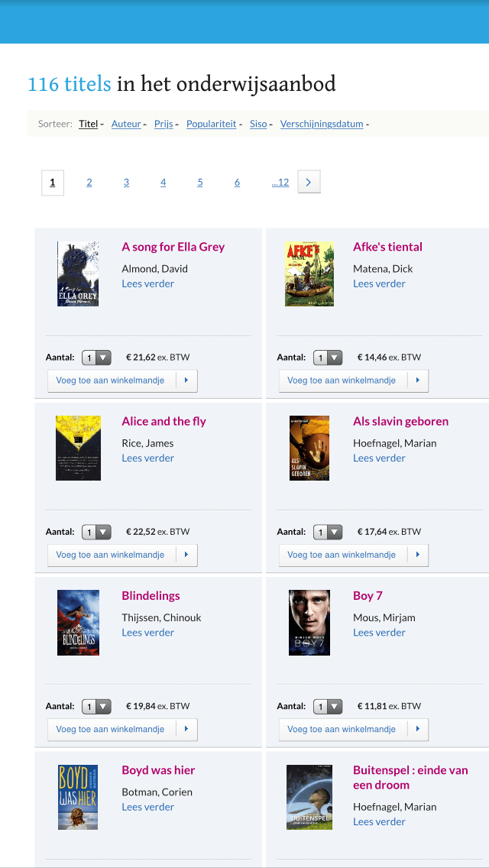Click arrow on Afke's tiental cart button
This screenshot has width=489, height=868.
tap(417, 381)
